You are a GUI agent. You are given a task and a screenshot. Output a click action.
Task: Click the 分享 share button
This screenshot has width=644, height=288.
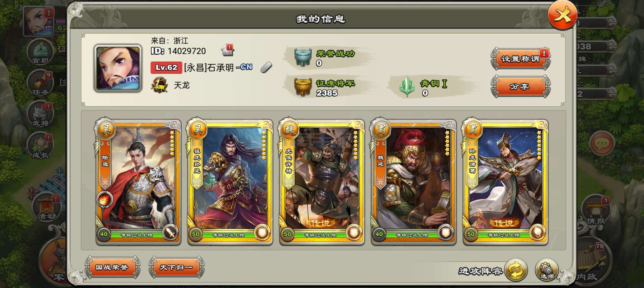(x=520, y=86)
